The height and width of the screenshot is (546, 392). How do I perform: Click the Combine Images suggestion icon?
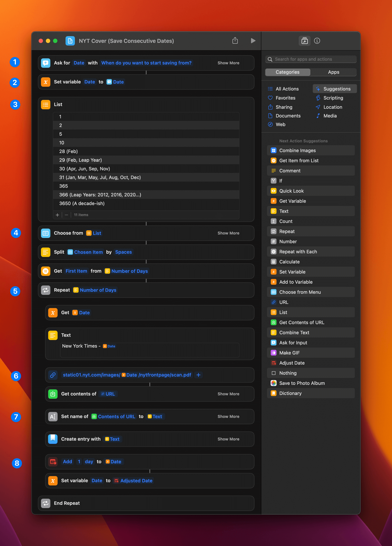click(273, 150)
